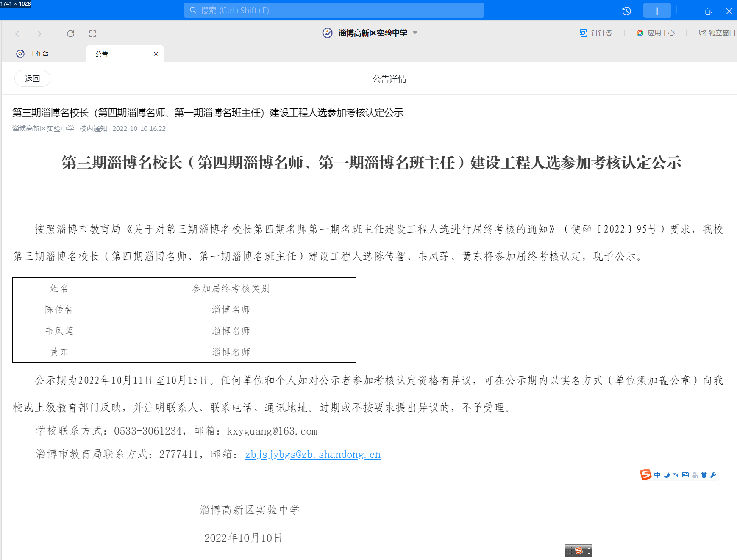The height and width of the screenshot is (560, 737).
Task: Toggle Sogou 中 Chinese/English input mode
Action: (657, 475)
